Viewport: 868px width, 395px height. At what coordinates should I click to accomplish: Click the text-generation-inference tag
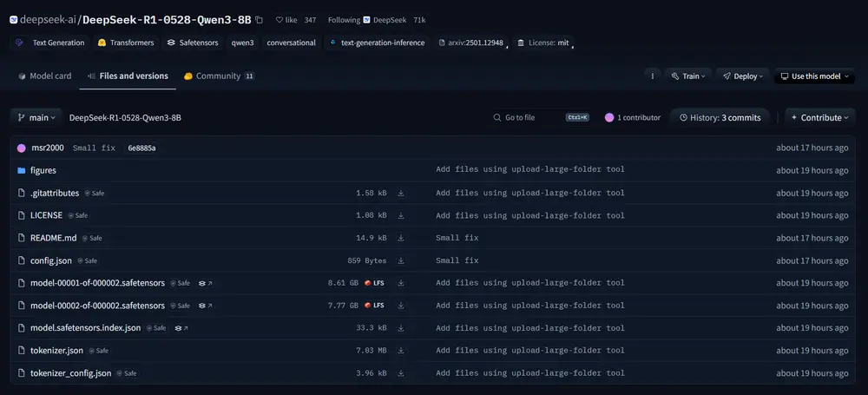coord(377,43)
